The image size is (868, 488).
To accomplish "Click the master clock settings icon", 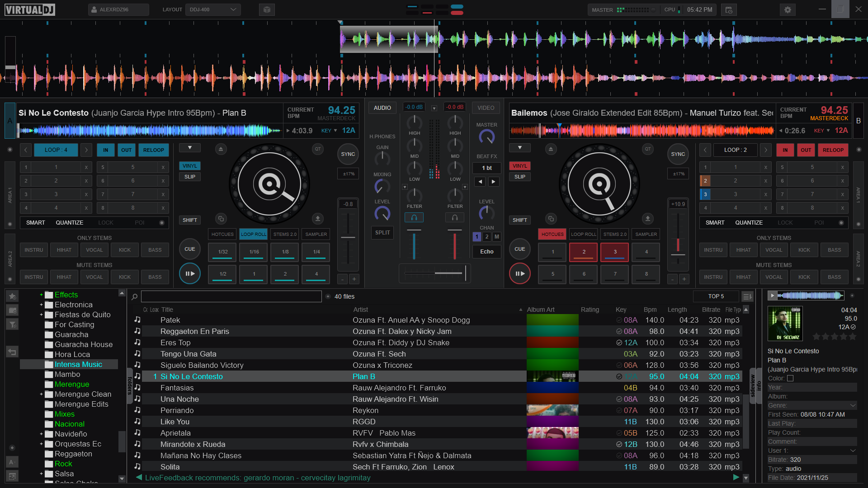I will coord(729,9).
